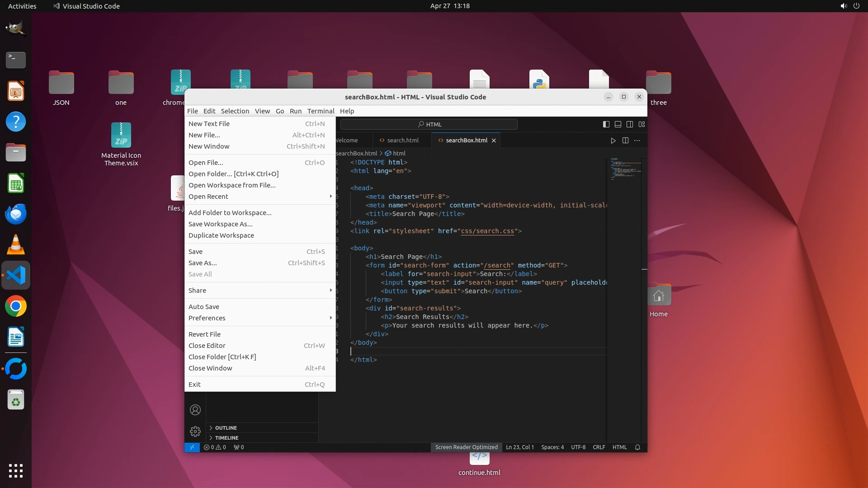Viewport: 868px width, 488px height.
Task: Click the Customize Layout icon
Action: (x=642, y=124)
